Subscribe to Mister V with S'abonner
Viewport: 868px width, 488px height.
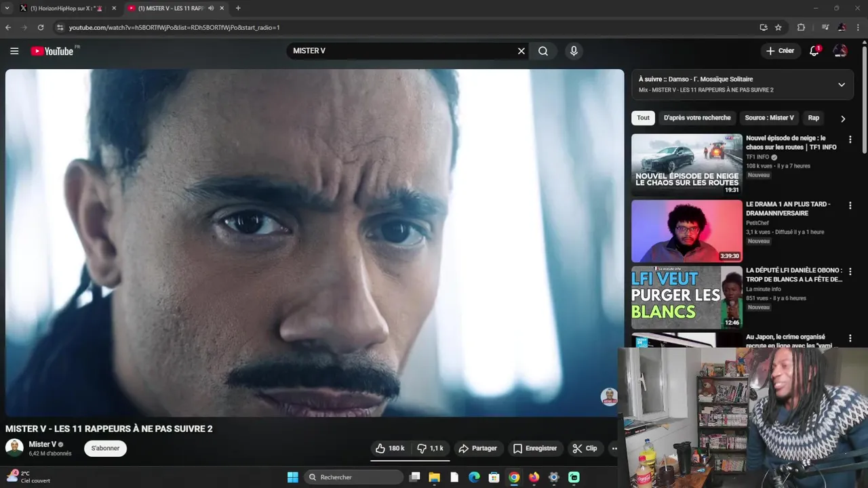click(x=105, y=448)
